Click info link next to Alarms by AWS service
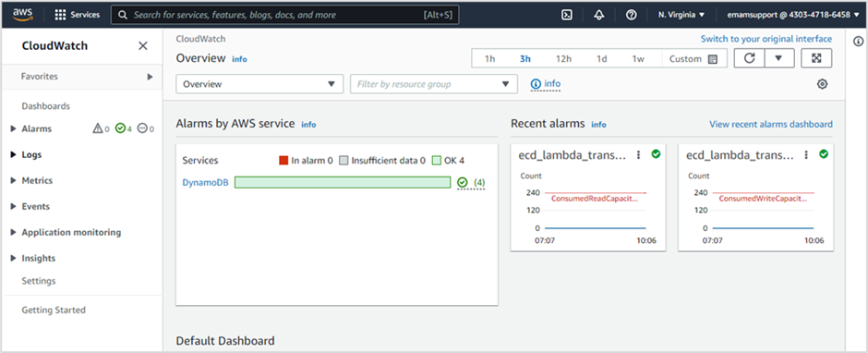The height and width of the screenshot is (353, 868). click(x=309, y=125)
